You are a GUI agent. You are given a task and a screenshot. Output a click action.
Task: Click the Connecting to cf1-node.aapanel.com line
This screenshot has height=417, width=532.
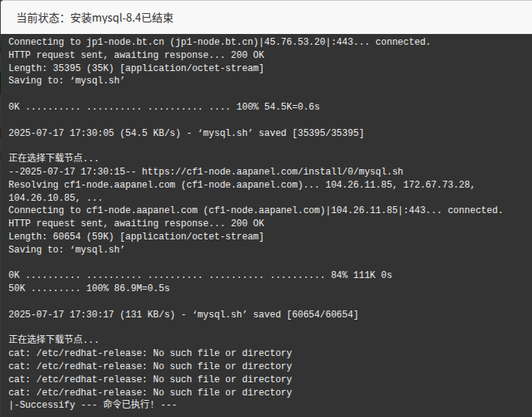click(255, 210)
